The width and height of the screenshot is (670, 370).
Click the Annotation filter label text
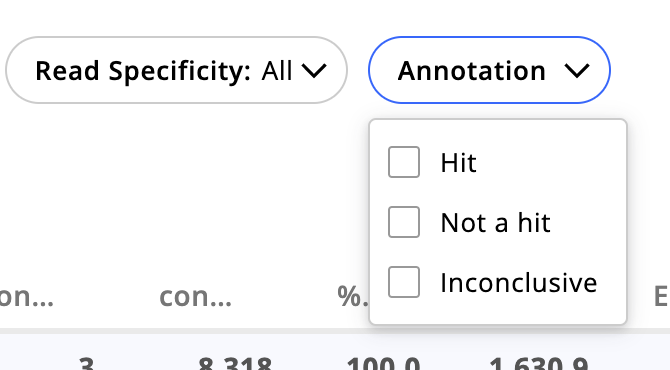tap(472, 71)
